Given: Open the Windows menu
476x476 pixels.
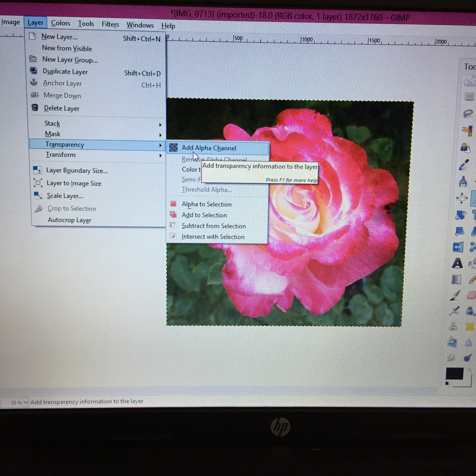Looking at the screenshot, I should click(x=140, y=25).
